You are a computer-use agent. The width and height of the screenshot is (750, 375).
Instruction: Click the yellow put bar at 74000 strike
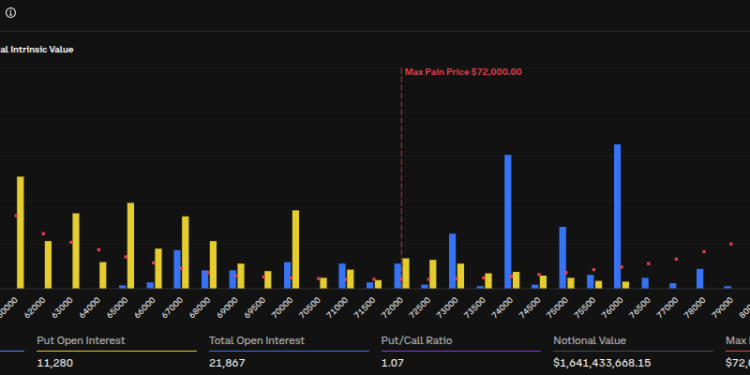coord(516,280)
